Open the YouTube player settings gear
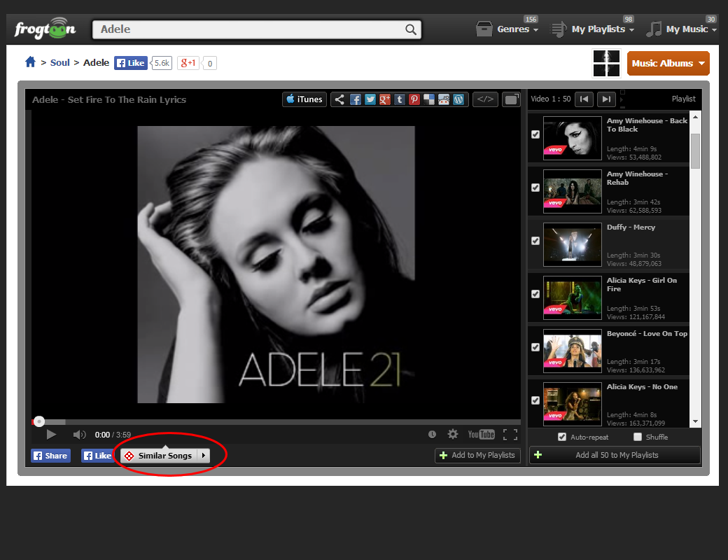728x560 pixels. point(452,434)
